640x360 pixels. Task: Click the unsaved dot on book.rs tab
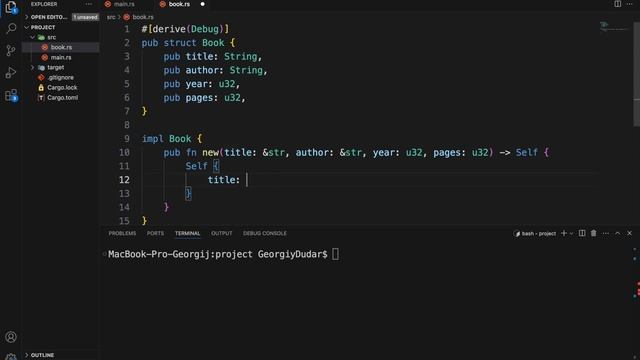click(202, 4)
